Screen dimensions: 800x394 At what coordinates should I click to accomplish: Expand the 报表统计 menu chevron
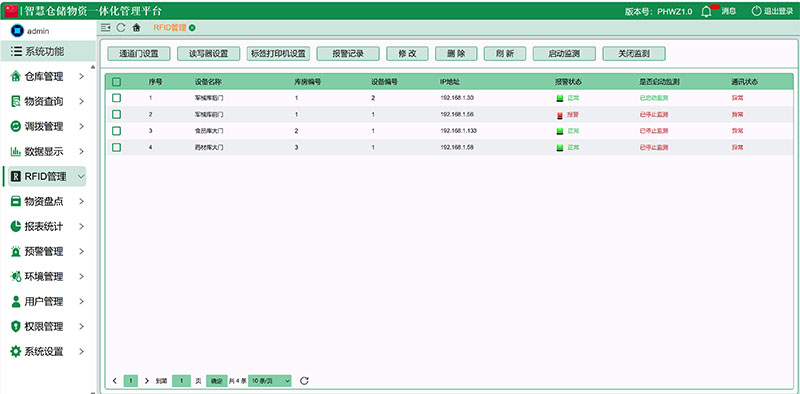(x=82, y=227)
